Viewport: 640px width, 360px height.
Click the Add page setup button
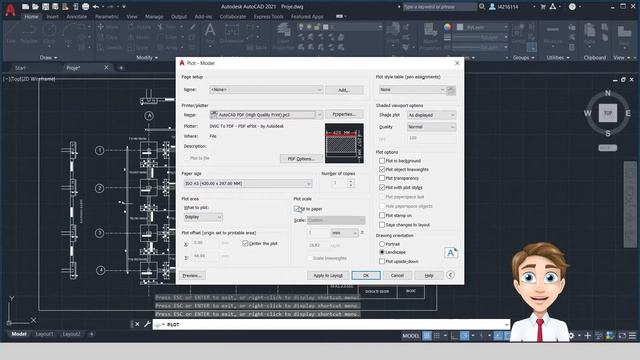pos(344,90)
